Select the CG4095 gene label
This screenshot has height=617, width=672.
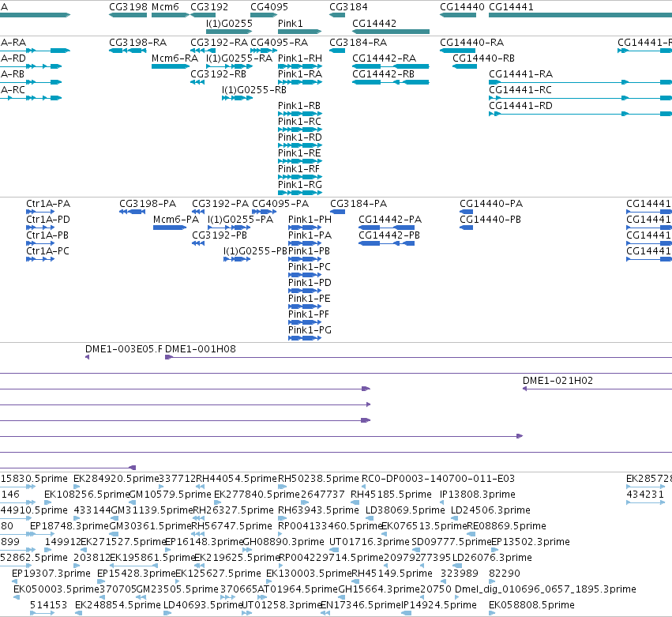tap(269, 7)
